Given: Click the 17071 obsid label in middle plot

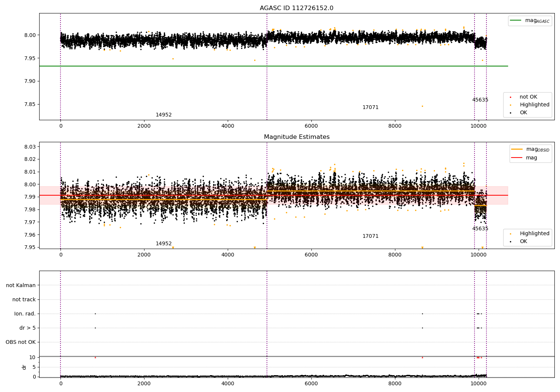Looking at the screenshot, I should click(370, 236).
